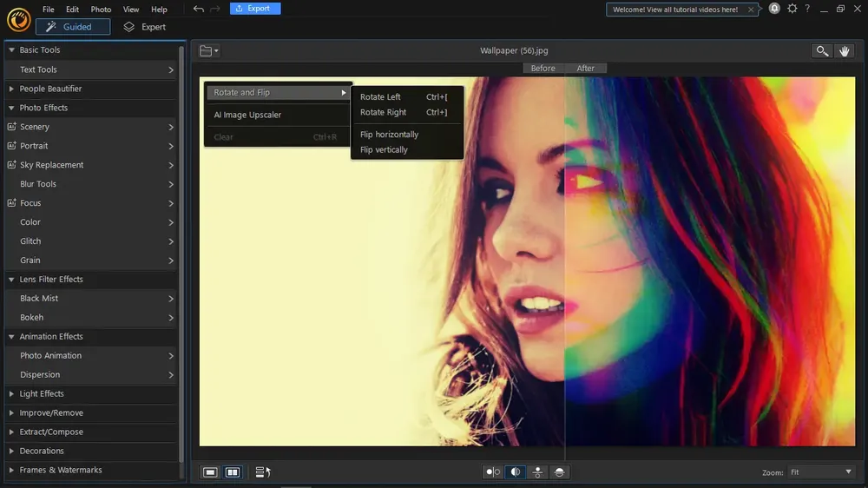Click the Export button

[x=255, y=9]
